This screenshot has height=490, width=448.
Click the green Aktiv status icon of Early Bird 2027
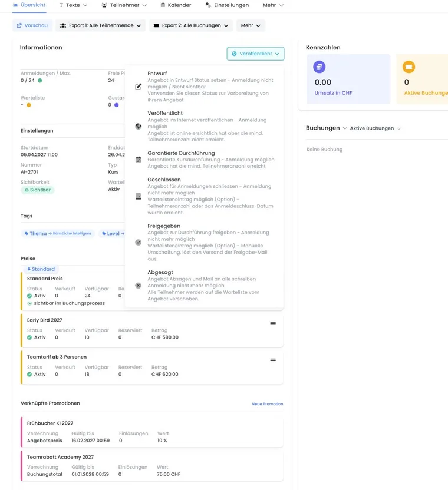pyautogui.click(x=29, y=337)
